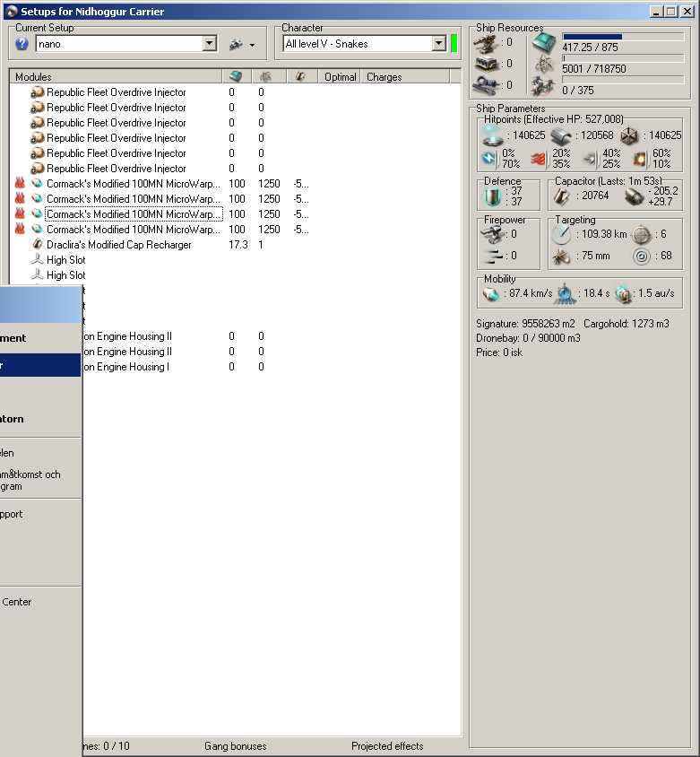Sort by the Charges column header

tap(405, 76)
